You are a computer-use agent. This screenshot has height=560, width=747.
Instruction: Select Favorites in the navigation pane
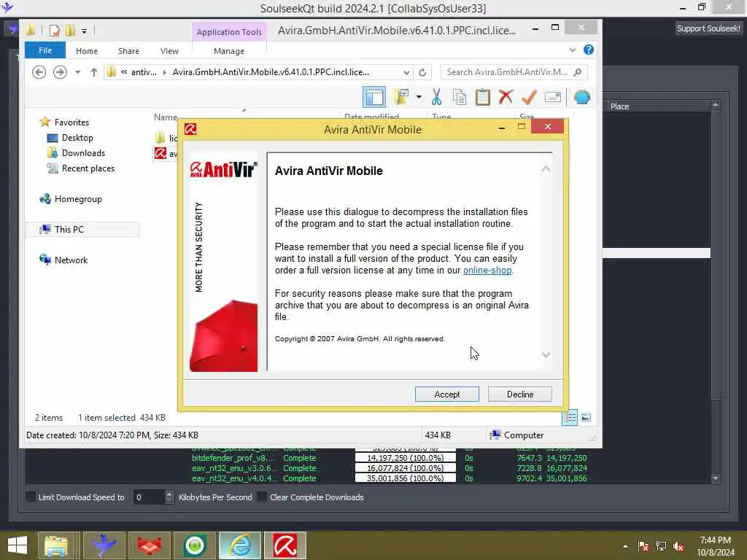(71, 122)
